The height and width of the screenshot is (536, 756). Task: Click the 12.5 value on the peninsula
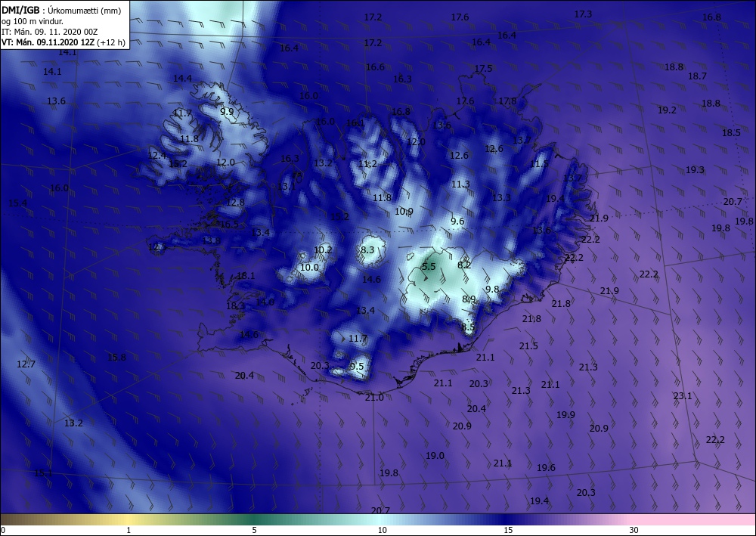pyautogui.click(x=158, y=246)
